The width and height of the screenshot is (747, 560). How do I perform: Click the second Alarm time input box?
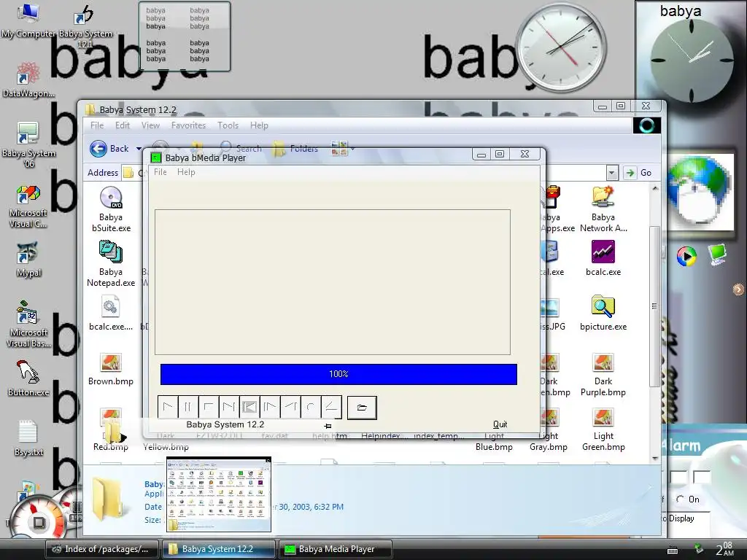coord(701,477)
